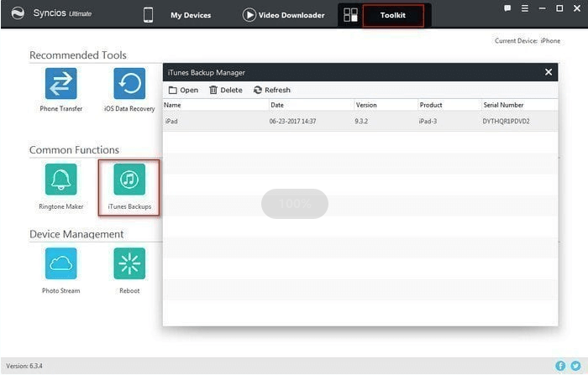The image size is (588, 375).
Task: Launch iOS Data Recovery
Action: tap(129, 84)
